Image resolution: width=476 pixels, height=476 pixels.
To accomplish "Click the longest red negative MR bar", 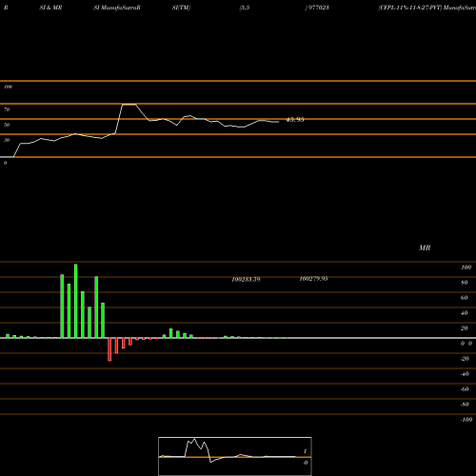I will [109, 349].
